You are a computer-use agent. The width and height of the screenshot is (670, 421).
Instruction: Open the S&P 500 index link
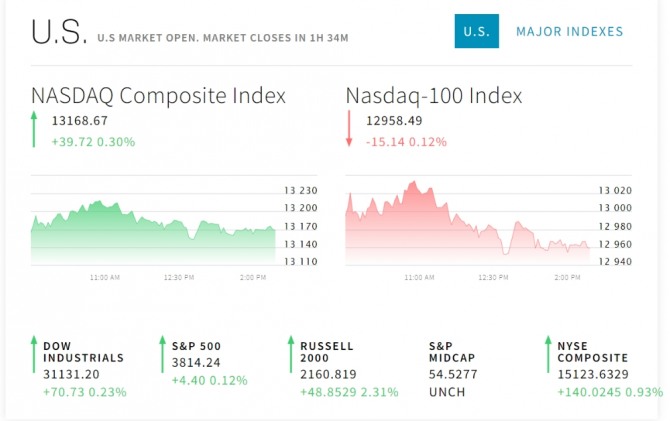197,346
